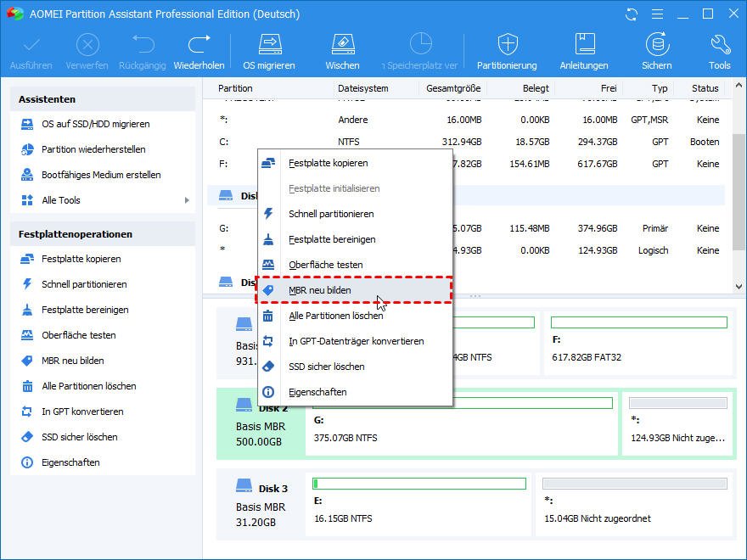Choose Eigenschaften in context menu
This screenshot has height=560, width=747.
coord(355,392)
